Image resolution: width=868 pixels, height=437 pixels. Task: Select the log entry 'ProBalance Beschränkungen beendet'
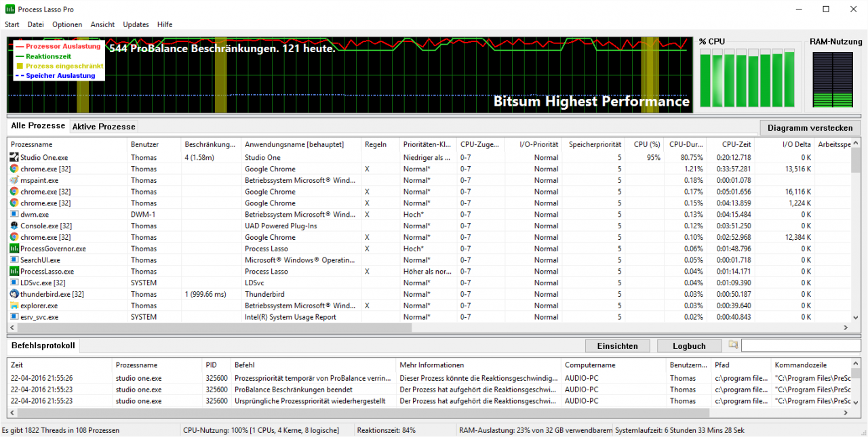(294, 390)
